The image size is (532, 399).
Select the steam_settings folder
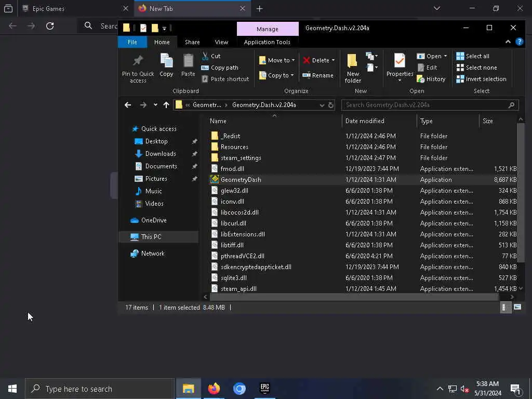pos(241,158)
